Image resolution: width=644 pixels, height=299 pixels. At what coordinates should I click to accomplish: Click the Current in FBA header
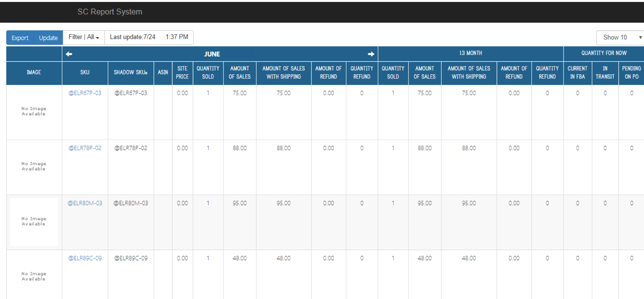(578, 72)
